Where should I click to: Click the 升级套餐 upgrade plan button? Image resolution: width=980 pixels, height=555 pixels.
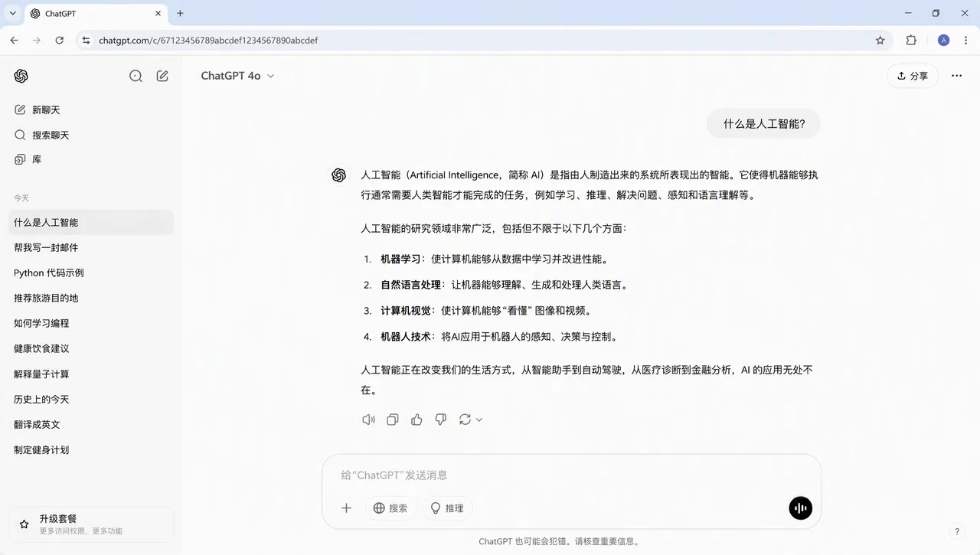(x=91, y=524)
